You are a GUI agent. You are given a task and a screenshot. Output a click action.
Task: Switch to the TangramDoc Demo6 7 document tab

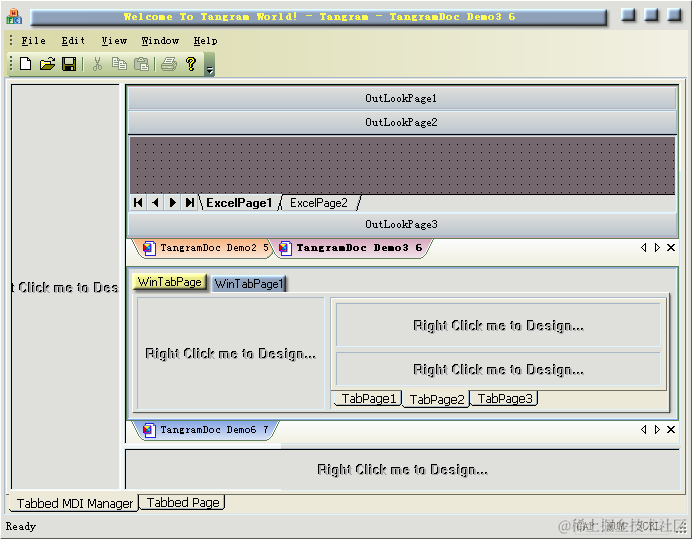click(207, 430)
